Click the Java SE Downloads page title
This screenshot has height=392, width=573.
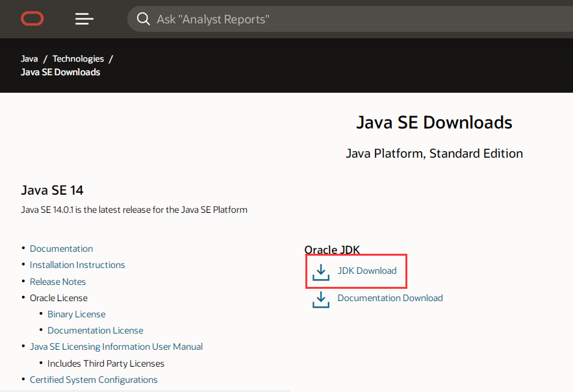(x=434, y=122)
